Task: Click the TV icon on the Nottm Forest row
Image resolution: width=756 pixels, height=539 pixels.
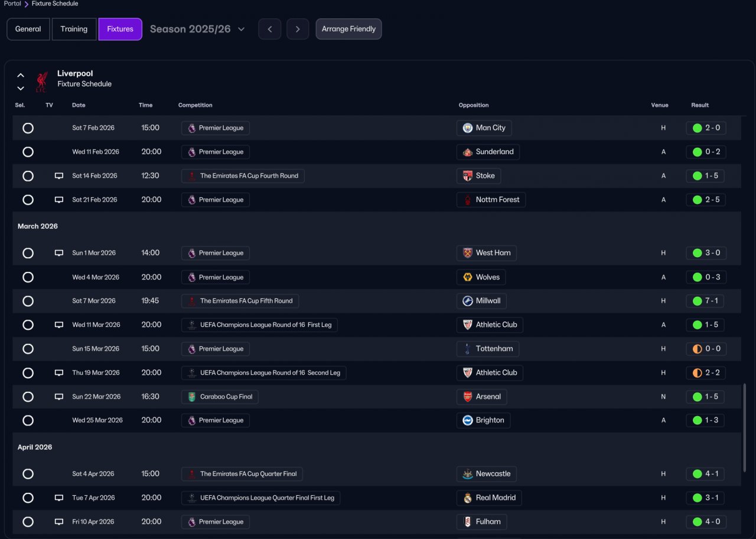Action: pos(59,200)
